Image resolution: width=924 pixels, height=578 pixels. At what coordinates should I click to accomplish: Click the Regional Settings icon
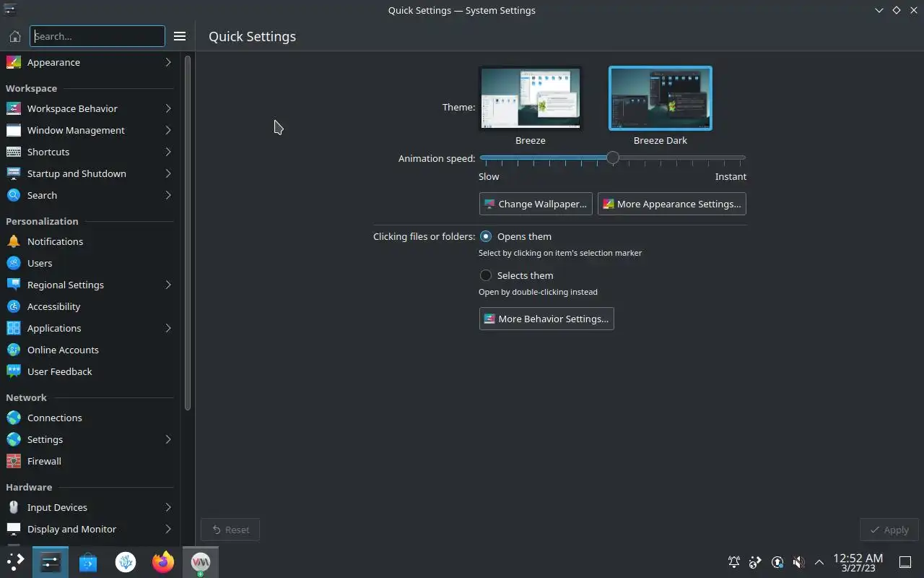[x=13, y=285]
